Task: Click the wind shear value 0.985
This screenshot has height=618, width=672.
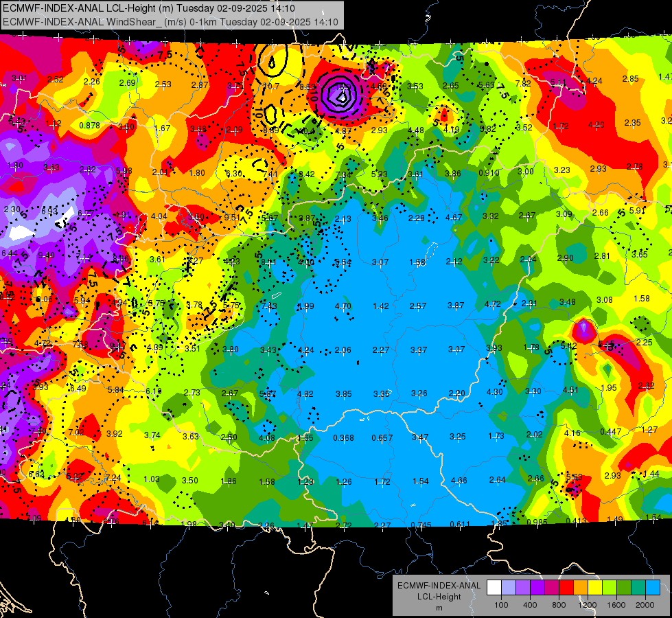Action: pyautogui.click(x=537, y=522)
